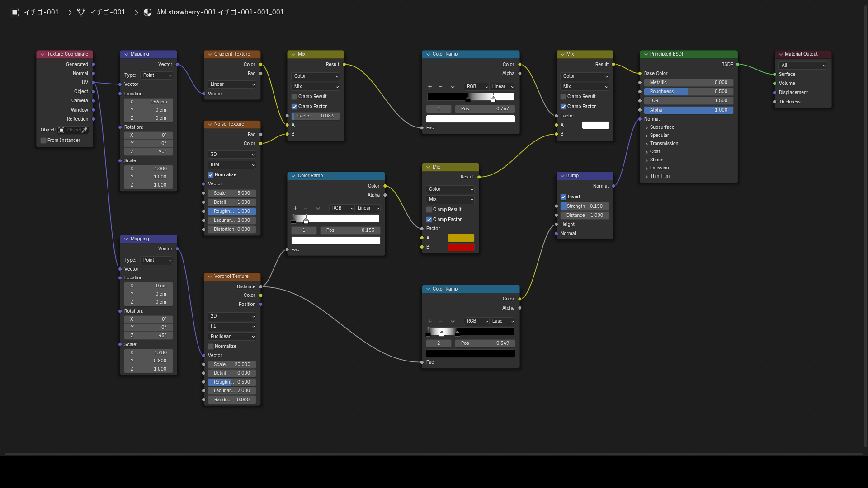Expand the Emission section of Principled BSDF
868x488 pixels.
point(659,168)
